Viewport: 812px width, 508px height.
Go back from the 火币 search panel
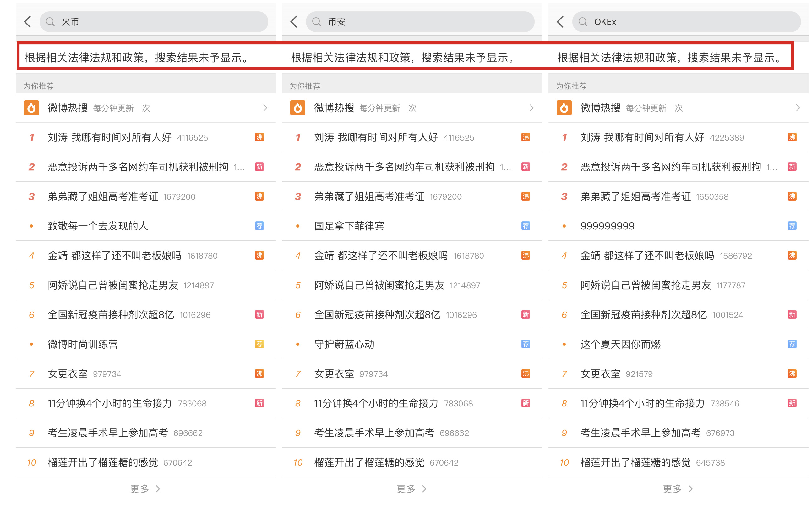tap(28, 22)
